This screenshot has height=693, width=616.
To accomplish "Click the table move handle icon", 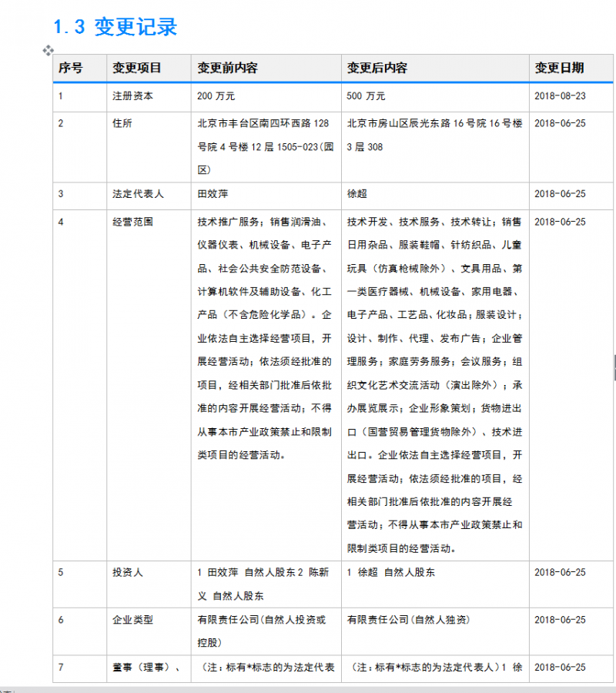I will [x=48, y=50].
